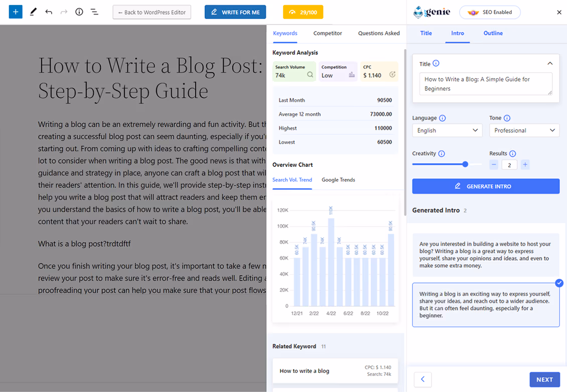
Task: Click the Back to WordPress Editor button
Action: (152, 12)
